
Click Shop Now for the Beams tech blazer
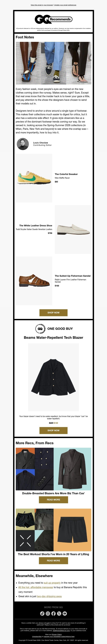click(53, 431)
